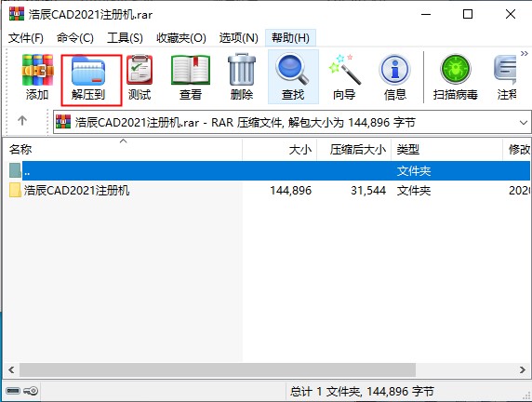This screenshot has width=532, height=402.
Task: Open the 收藏夹(O) menu
Action: click(x=181, y=37)
